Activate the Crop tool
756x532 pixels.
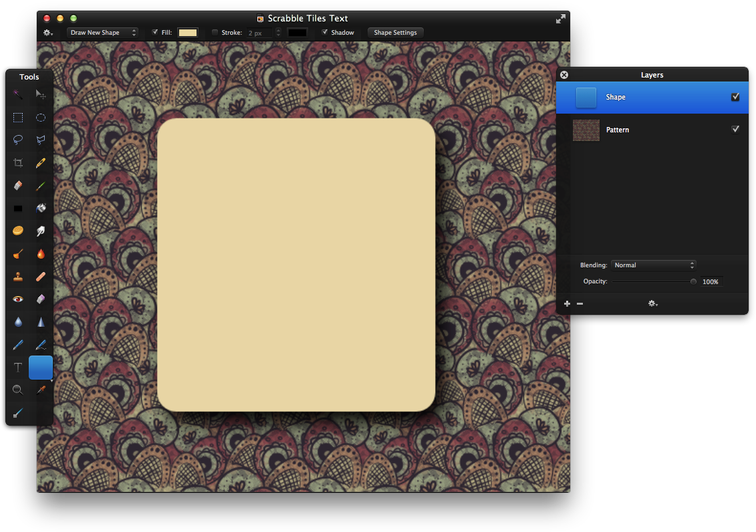17,162
